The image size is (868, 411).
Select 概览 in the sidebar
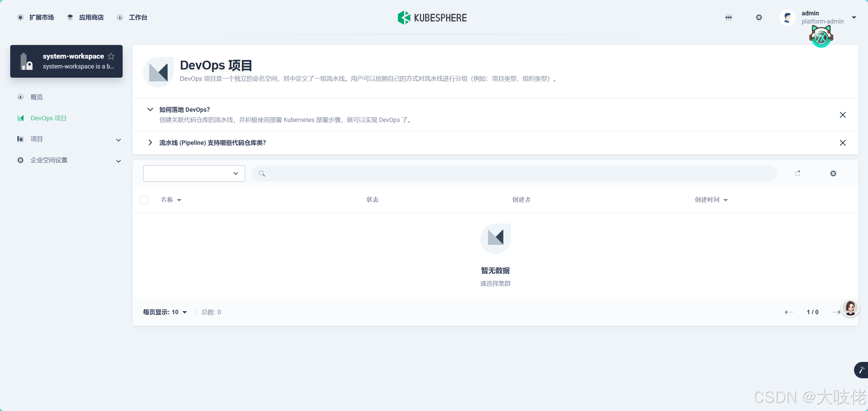[x=36, y=97]
